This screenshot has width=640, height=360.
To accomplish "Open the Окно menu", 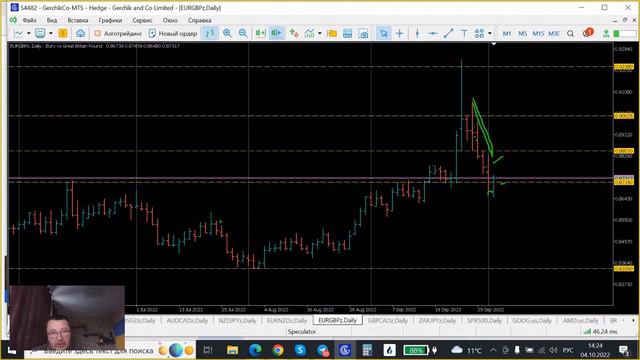I will coord(170,20).
